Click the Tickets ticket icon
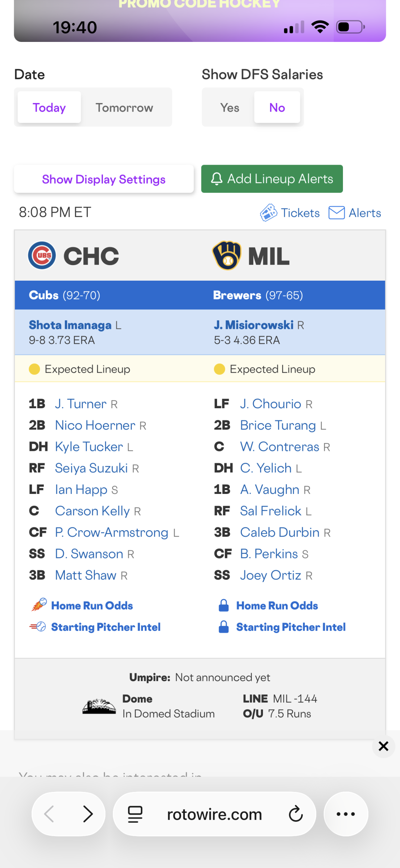This screenshot has width=400, height=868. [269, 213]
